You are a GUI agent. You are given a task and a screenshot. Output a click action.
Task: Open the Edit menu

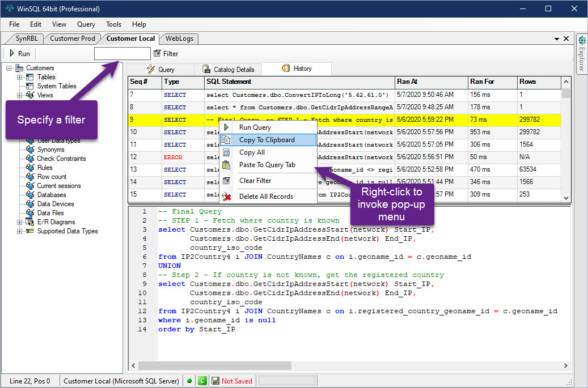tap(36, 24)
